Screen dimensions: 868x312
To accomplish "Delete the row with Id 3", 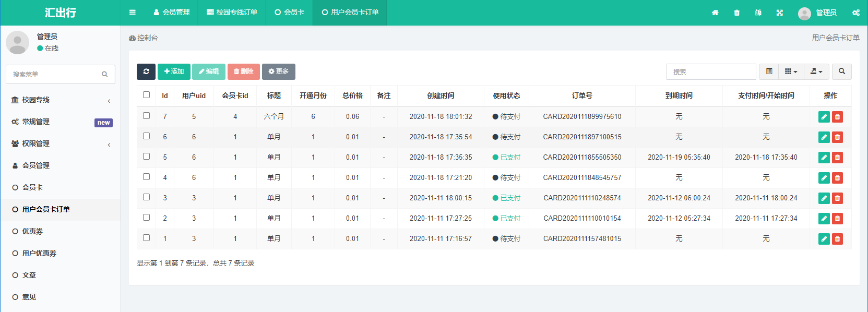I will [837, 198].
